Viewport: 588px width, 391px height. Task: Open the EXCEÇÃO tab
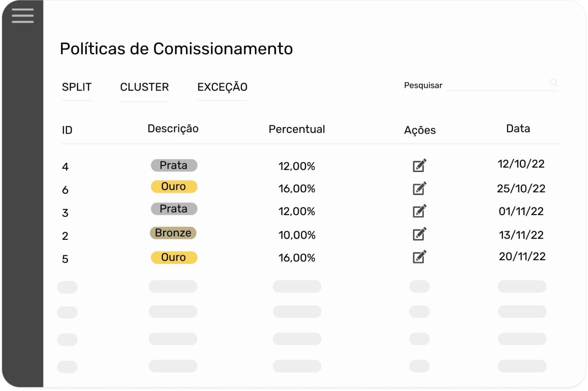(x=221, y=87)
